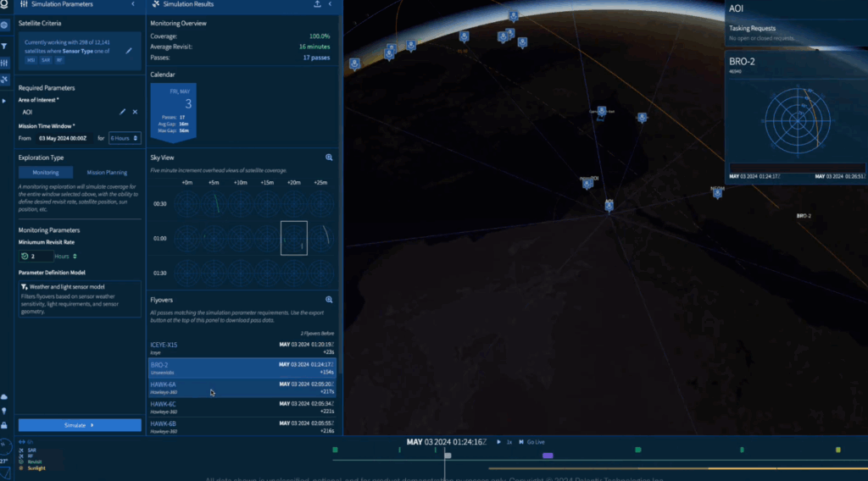Click the yellow timeline marker at far right

pyautogui.click(x=838, y=450)
